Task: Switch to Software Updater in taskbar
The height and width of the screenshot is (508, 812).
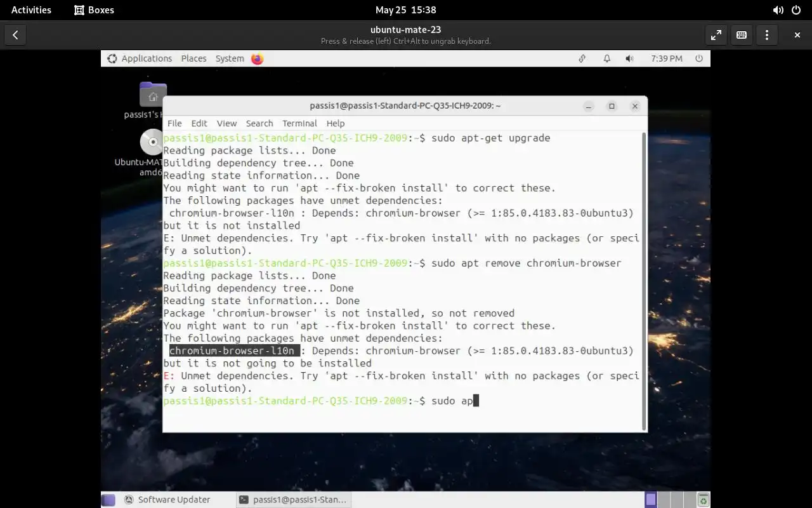Action: [167, 500]
